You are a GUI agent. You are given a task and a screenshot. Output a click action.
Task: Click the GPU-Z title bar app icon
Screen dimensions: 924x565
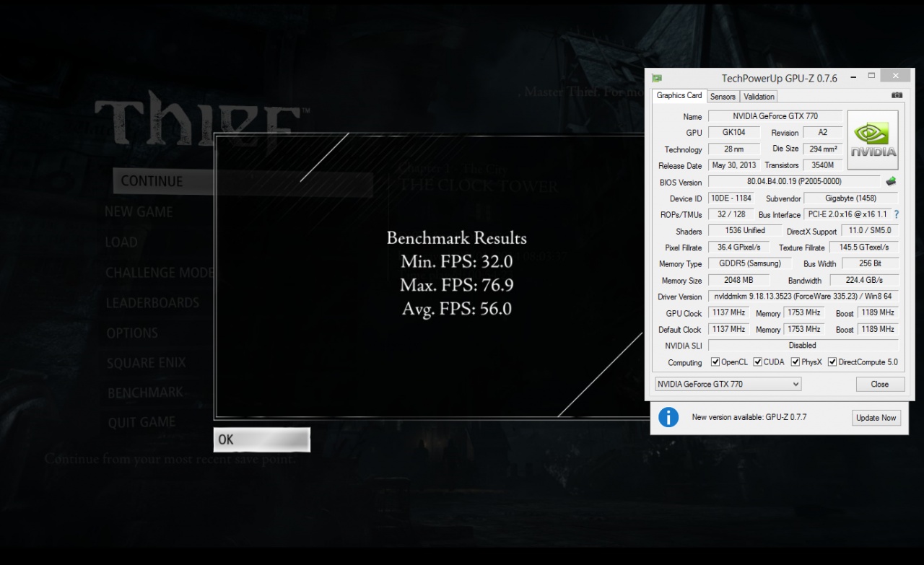pos(657,78)
